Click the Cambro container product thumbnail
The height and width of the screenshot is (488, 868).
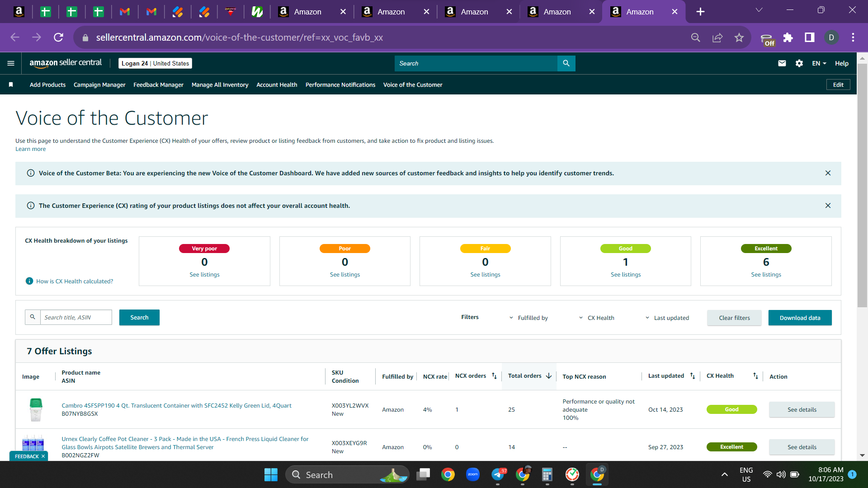36,409
